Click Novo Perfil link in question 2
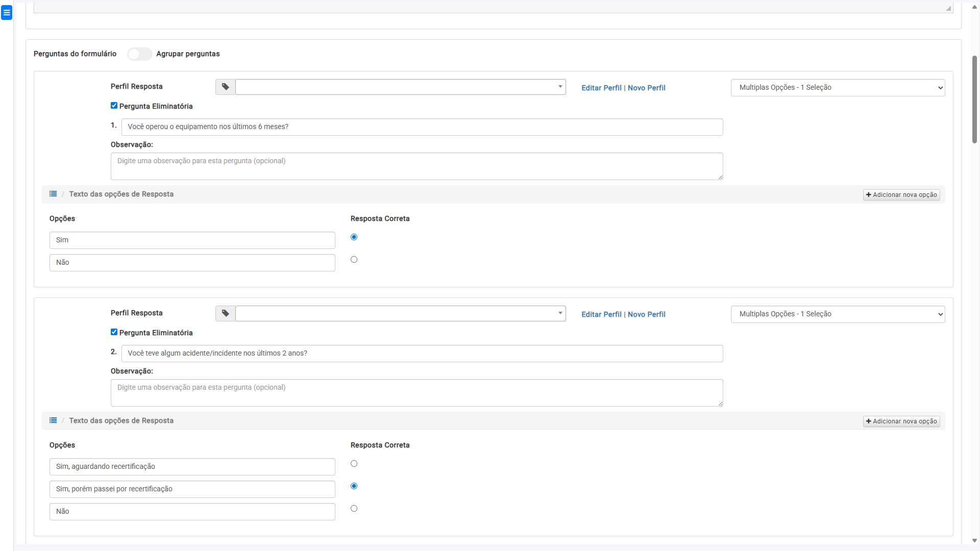Screen dimensions: 980x551 (x=646, y=314)
